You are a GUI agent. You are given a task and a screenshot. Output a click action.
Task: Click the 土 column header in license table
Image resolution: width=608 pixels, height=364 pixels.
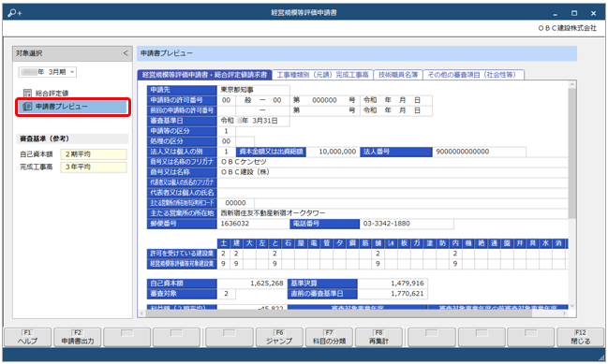(x=223, y=243)
